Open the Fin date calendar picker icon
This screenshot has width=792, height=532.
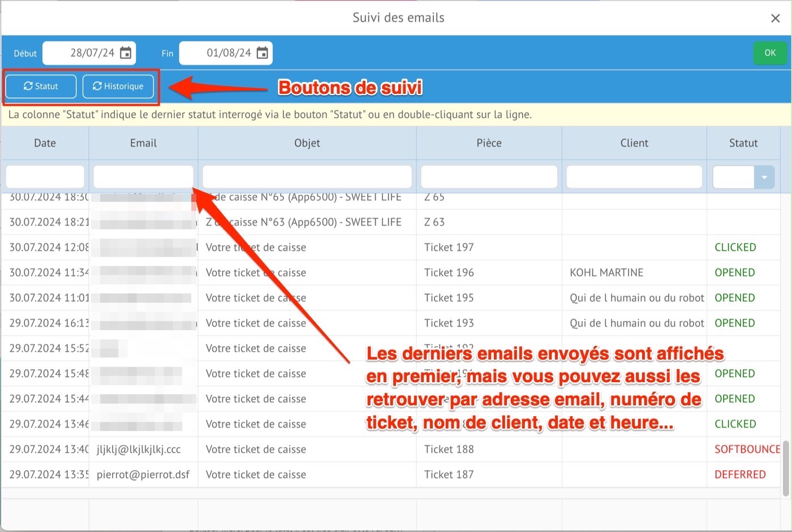[262, 53]
